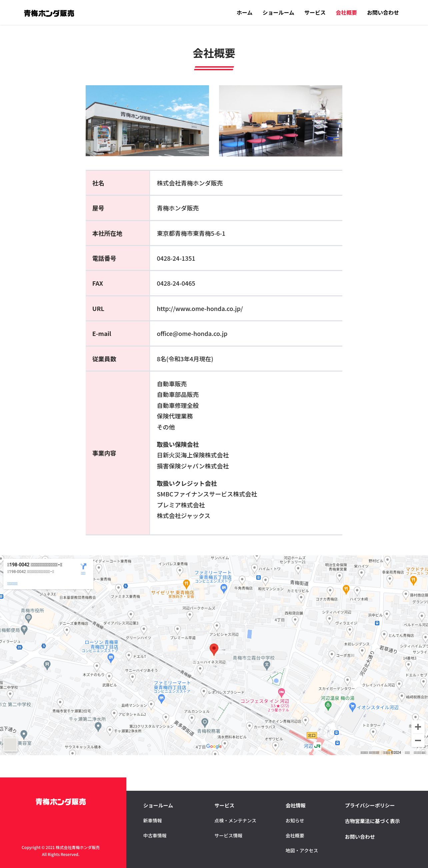Click the office@ome-honda.co.jp email address
The image size is (428, 868).
point(192,334)
